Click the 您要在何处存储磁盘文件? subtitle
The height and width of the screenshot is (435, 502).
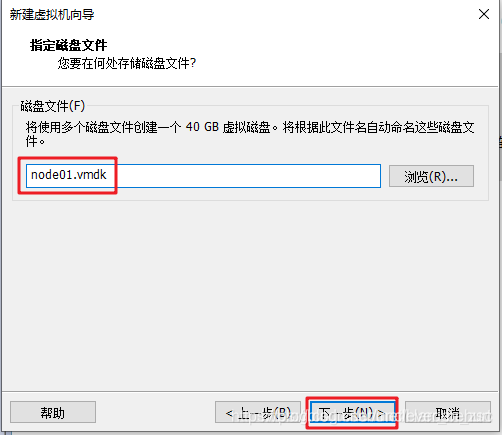(127, 63)
